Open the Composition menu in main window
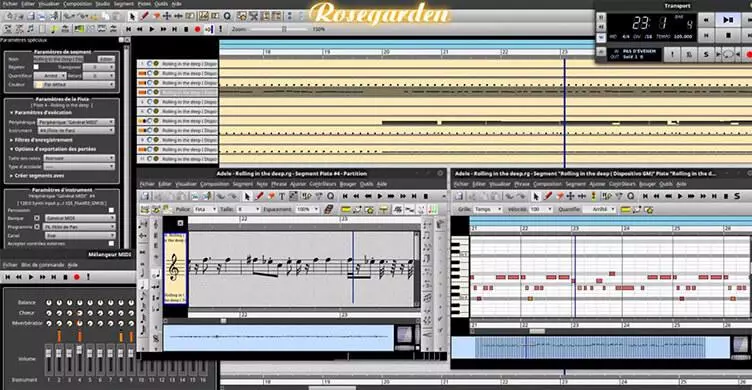The image size is (752, 390). click(77, 4)
